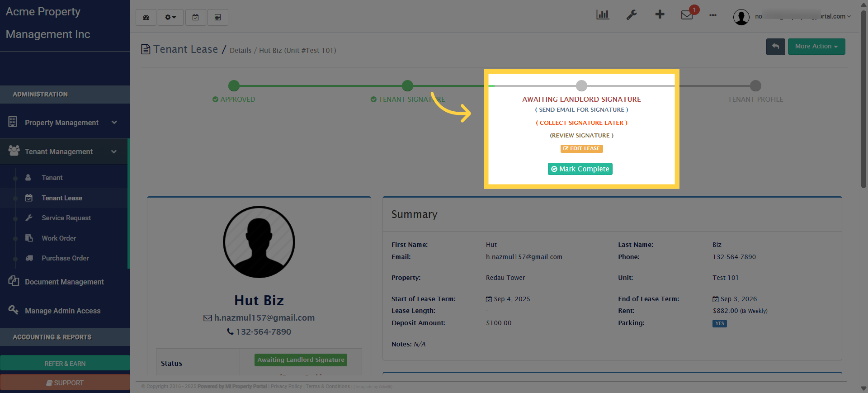This screenshot has height=393, width=868.
Task: Click the Tenant Signature step circle
Action: 407,85
